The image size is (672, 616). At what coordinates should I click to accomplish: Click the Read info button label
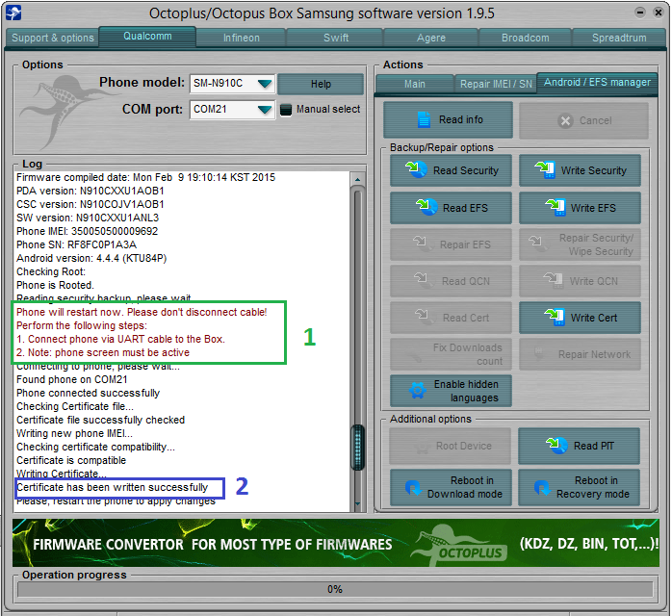click(461, 120)
